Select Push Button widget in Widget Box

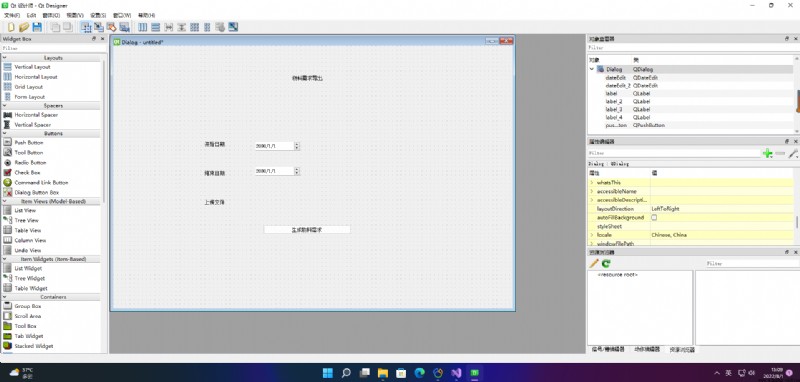tap(29, 143)
